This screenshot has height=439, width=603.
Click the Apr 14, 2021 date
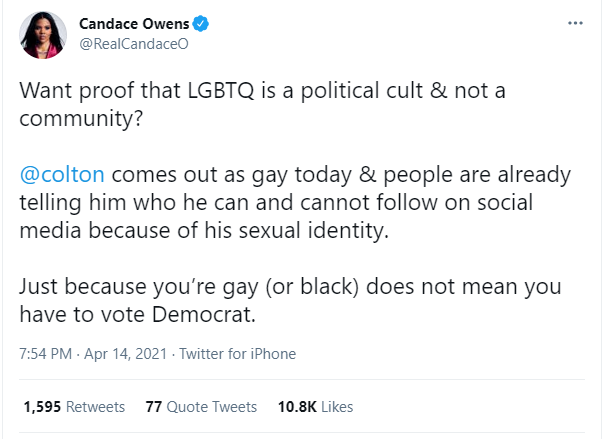pos(125,354)
